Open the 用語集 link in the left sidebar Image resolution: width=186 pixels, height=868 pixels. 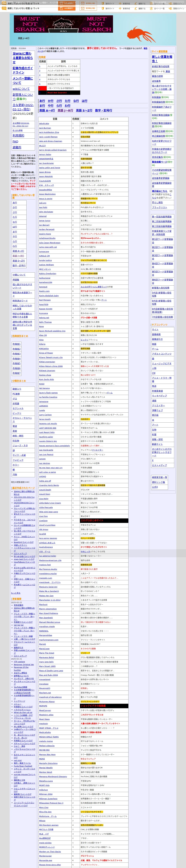click(x=16, y=280)
